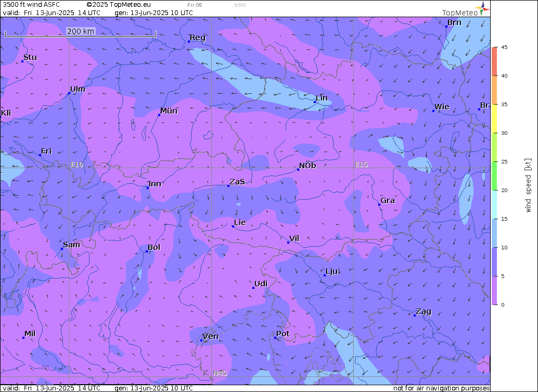Click the legend tick value "30"
The height and width of the screenshot is (392, 538).
coord(504,133)
